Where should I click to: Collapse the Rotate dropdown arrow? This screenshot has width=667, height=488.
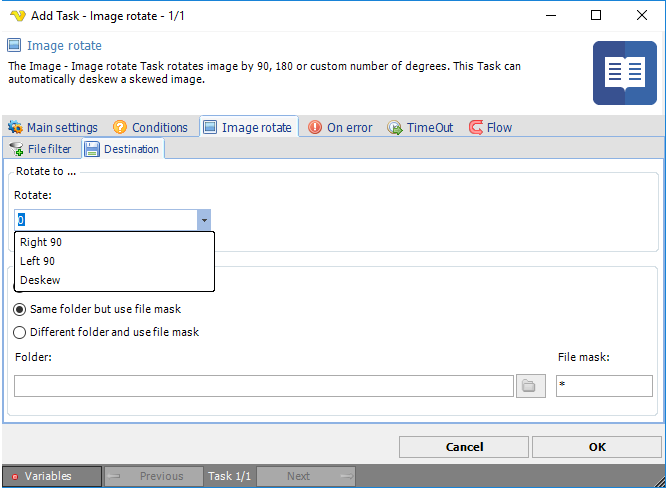click(x=204, y=220)
